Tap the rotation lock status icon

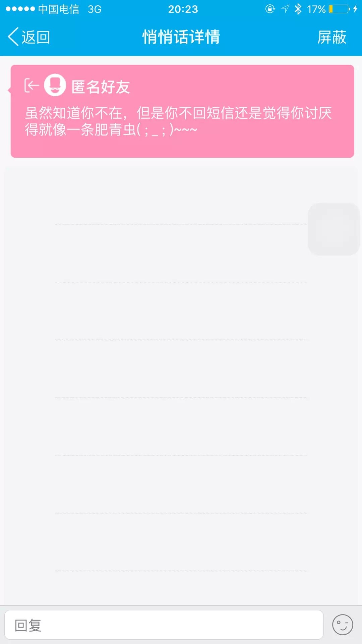tap(270, 9)
